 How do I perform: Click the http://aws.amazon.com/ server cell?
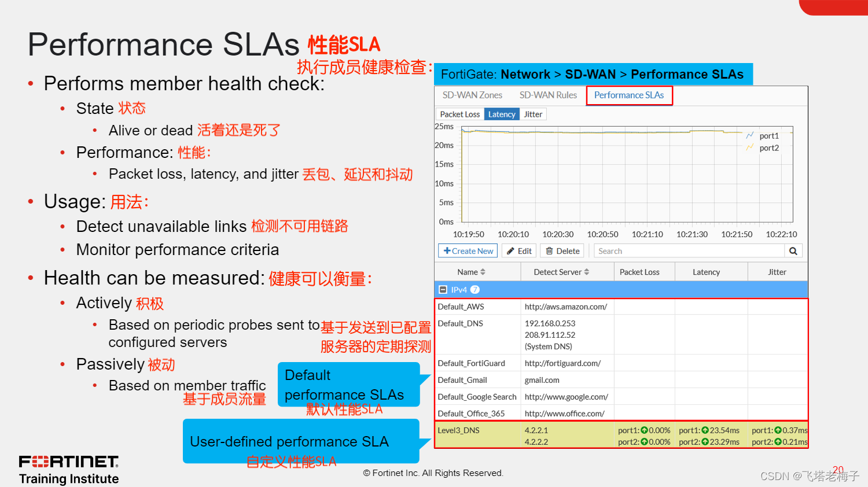[x=566, y=307]
